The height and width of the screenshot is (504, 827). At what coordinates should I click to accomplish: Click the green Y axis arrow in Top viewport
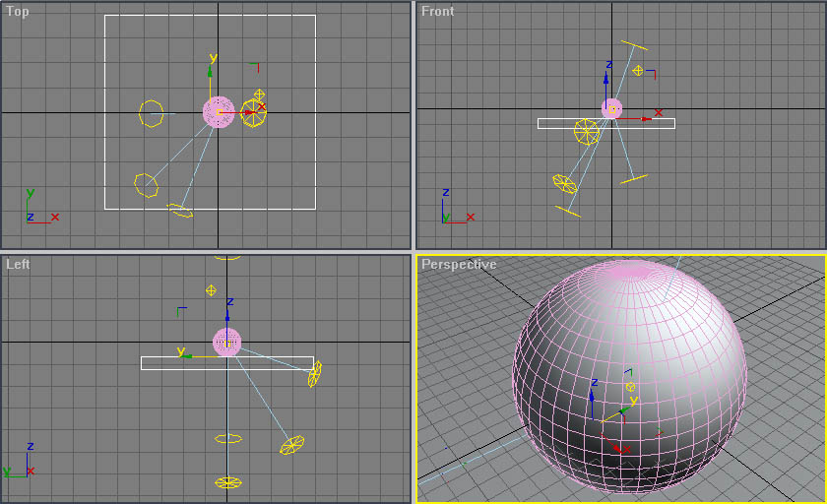click(210, 74)
